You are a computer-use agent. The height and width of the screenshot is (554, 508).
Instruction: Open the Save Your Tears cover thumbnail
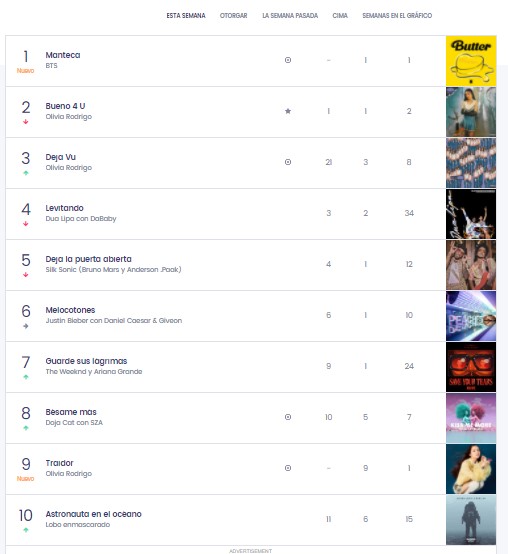click(471, 367)
